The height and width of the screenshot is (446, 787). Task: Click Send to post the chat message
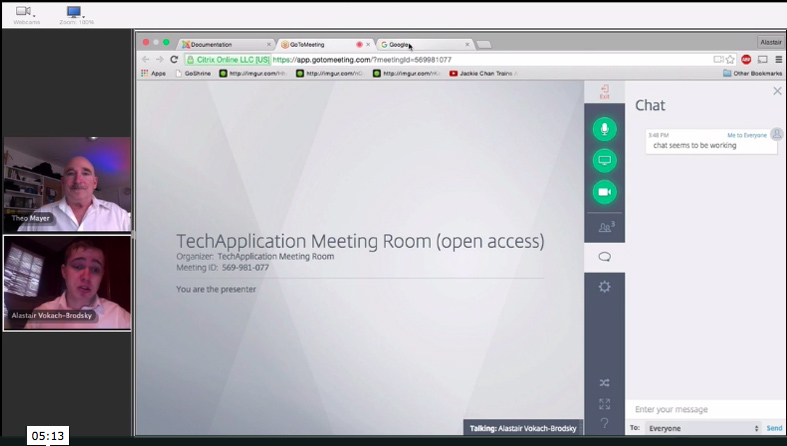(774, 428)
